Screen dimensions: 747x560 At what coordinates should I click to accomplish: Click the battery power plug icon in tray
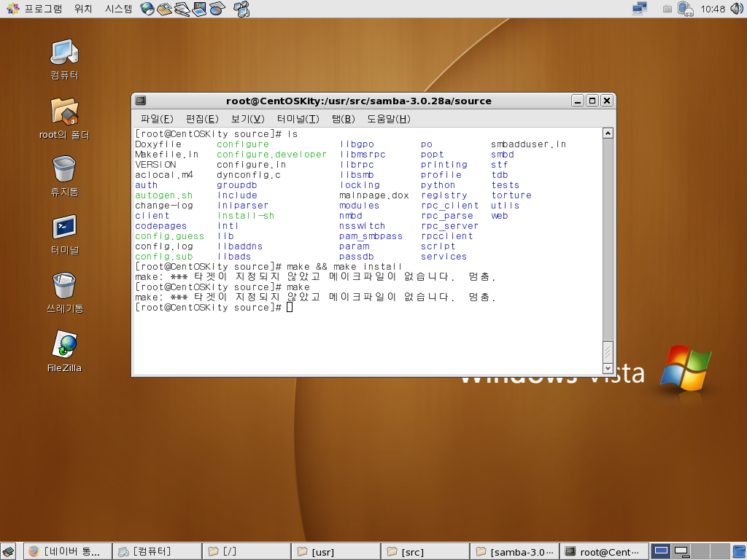click(x=685, y=9)
